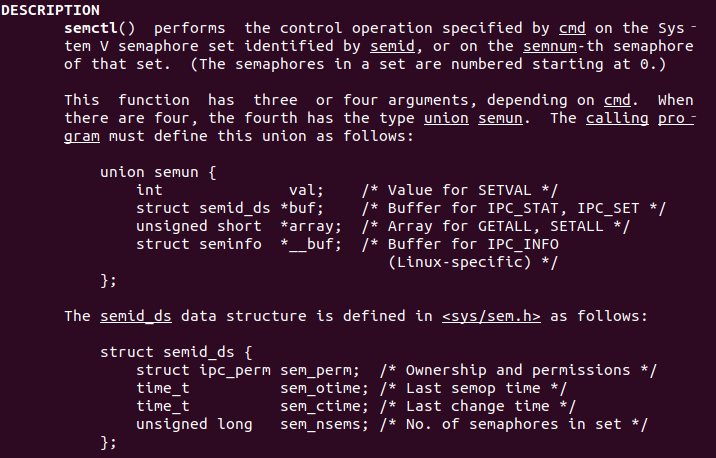Click the underlined <sys/sem.h> header
This screenshot has height=458, width=716.
click(491, 316)
